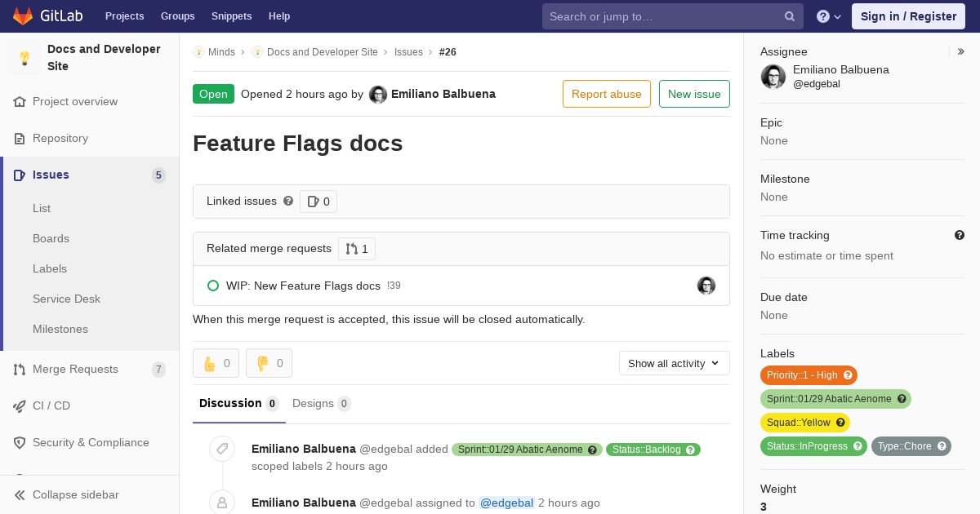The width and height of the screenshot is (980, 514).
Task: Open the Groups menu
Action: click(177, 16)
